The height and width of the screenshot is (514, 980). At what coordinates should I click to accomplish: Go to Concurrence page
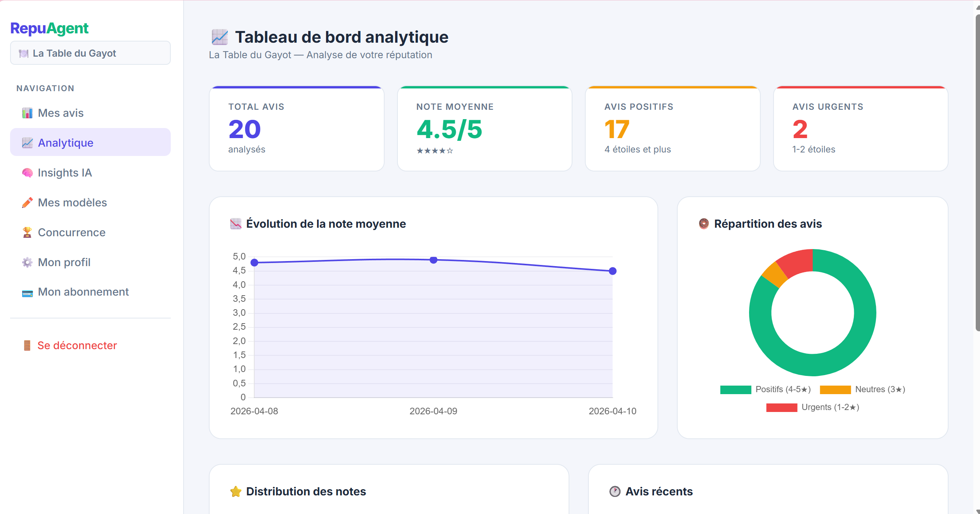71,233
